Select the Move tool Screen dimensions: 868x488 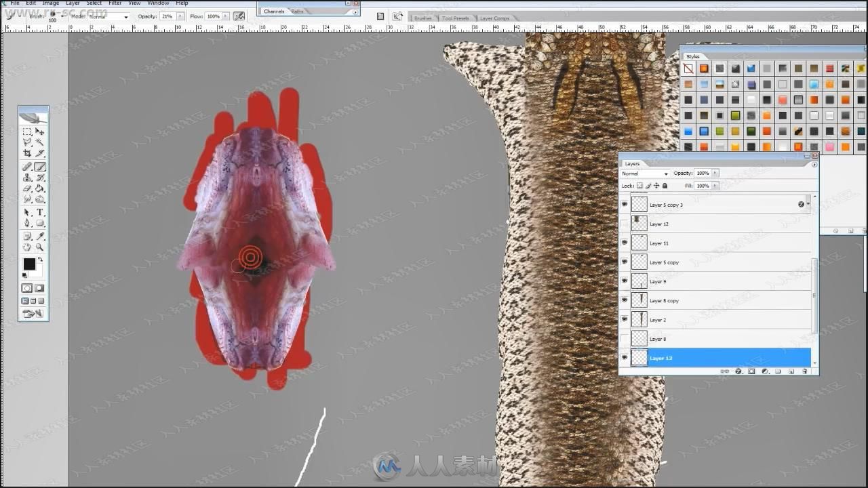click(40, 131)
